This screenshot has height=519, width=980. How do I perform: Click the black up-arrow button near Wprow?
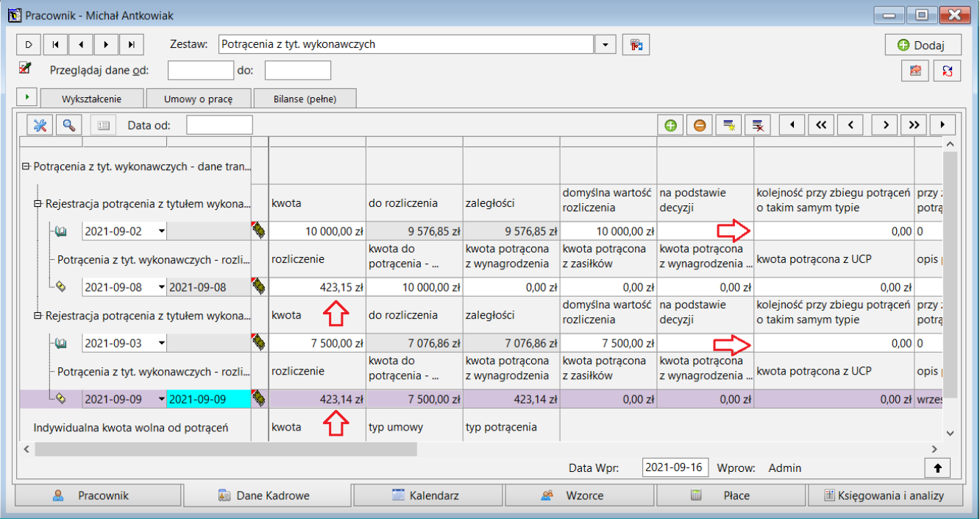click(x=938, y=467)
